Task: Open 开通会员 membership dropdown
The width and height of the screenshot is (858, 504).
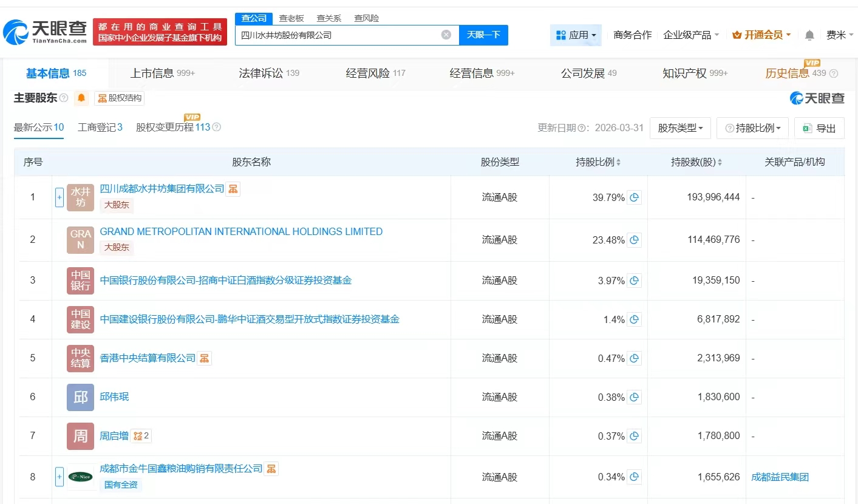Action: 761,35
